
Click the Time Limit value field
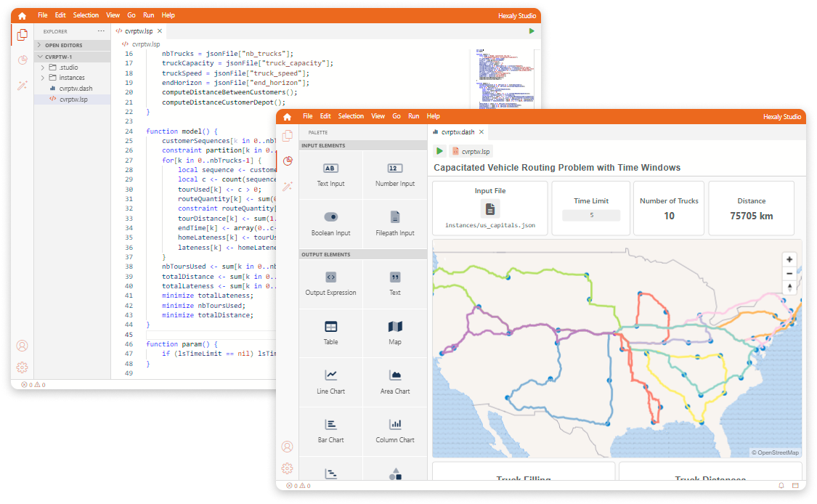tap(591, 215)
